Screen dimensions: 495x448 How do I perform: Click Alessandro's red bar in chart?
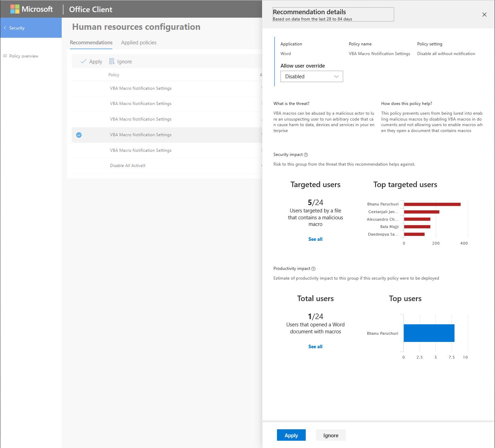417,219
